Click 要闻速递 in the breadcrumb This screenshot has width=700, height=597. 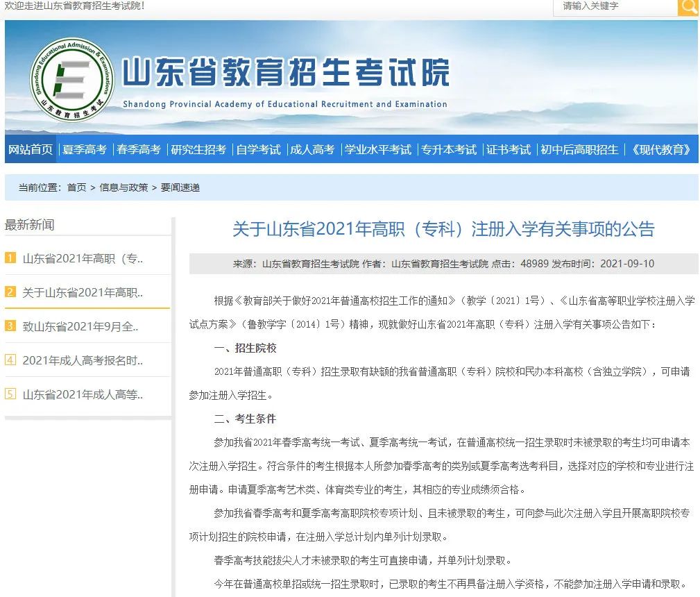point(180,187)
